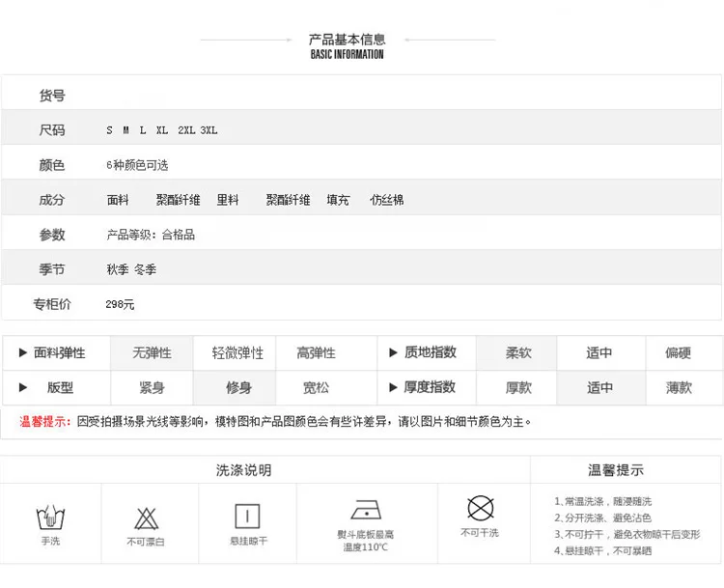This screenshot has width=724, height=588.
Task: Click the 秋季 冬季 season value
Action: click(x=131, y=269)
